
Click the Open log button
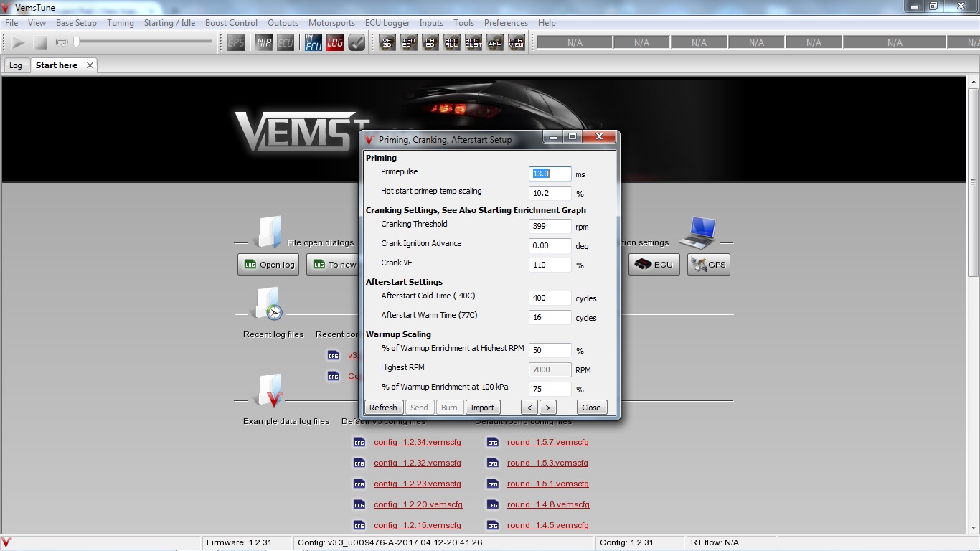[268, 265]
